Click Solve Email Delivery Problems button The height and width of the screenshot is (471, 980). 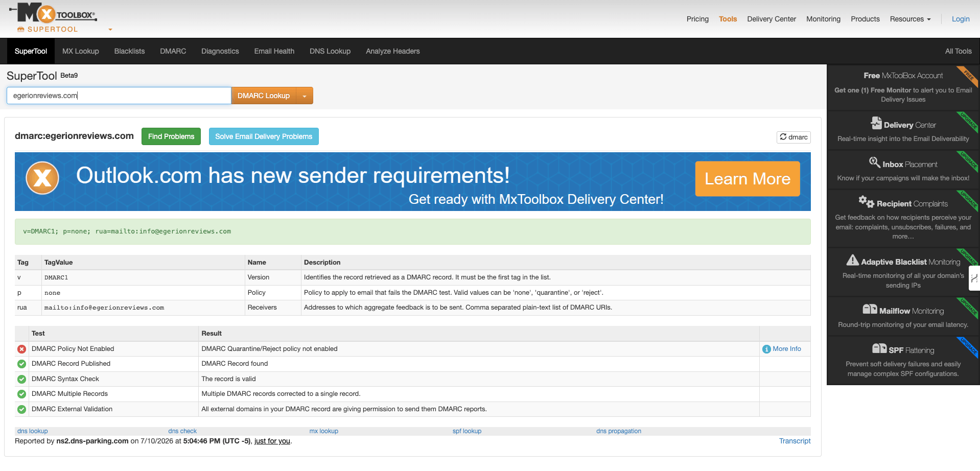point(264,136)
